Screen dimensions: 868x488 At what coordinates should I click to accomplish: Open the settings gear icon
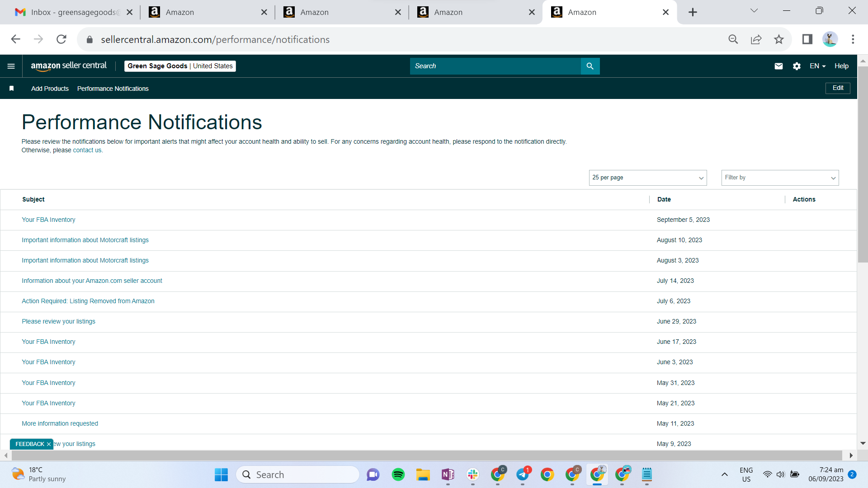797,66
